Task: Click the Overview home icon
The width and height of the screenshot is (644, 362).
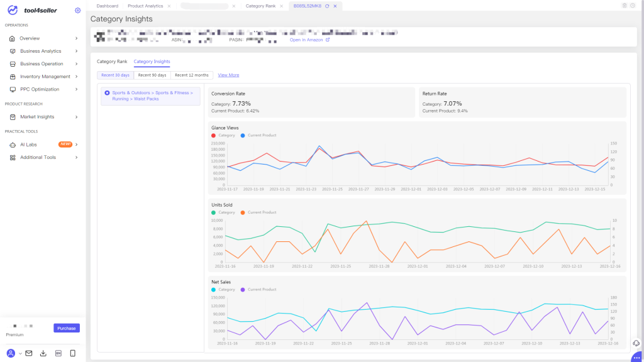Action: coord(13,38)
